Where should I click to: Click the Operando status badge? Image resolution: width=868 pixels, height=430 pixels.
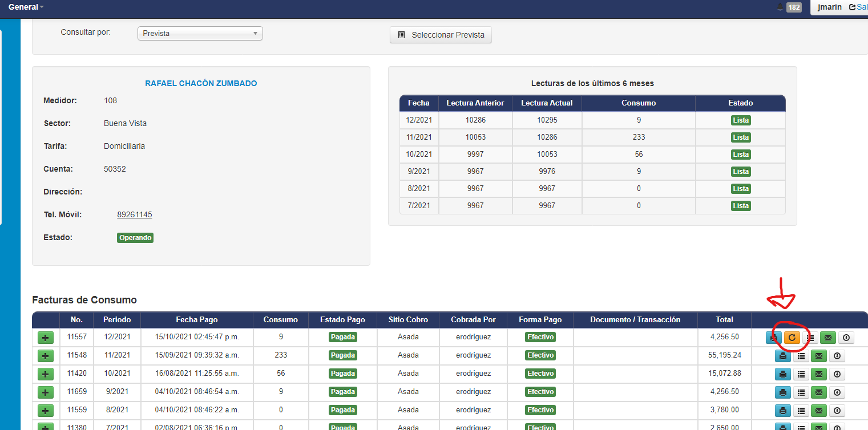click(135, 238)
